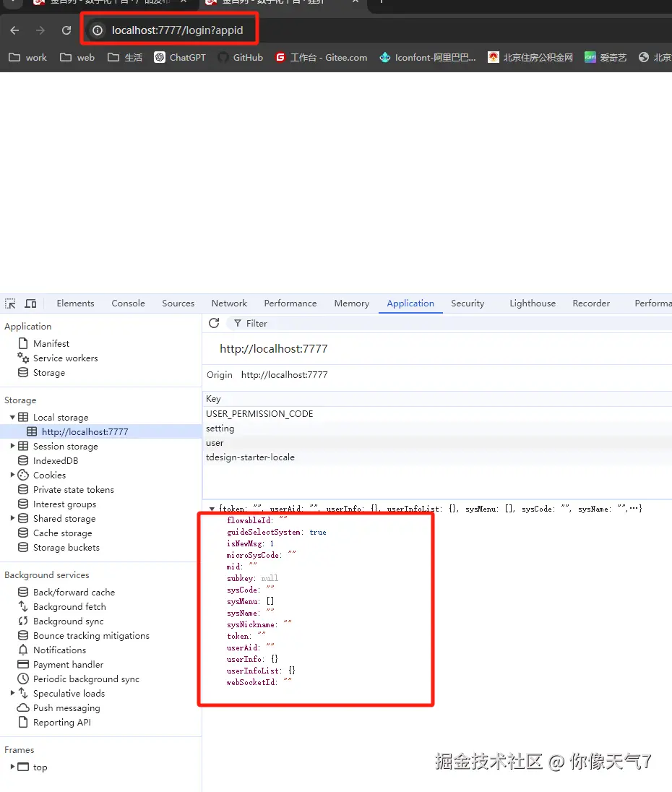Open the 爱奇艺 bookmark
Image resolution: width=672 pixels, height=792 pixels.
[606, 58]
